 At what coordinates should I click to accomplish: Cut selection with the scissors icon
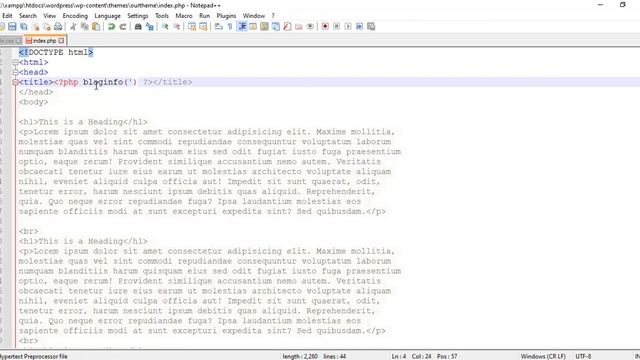[73, 27]
